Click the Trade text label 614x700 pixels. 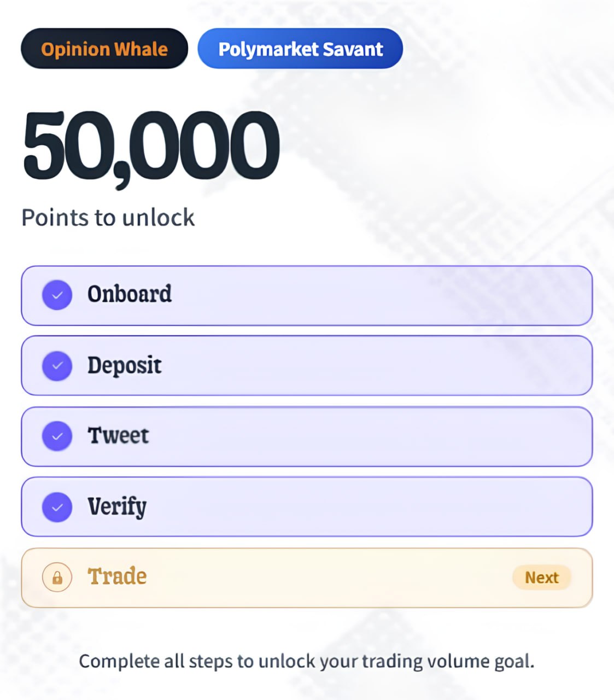[117, 576]
